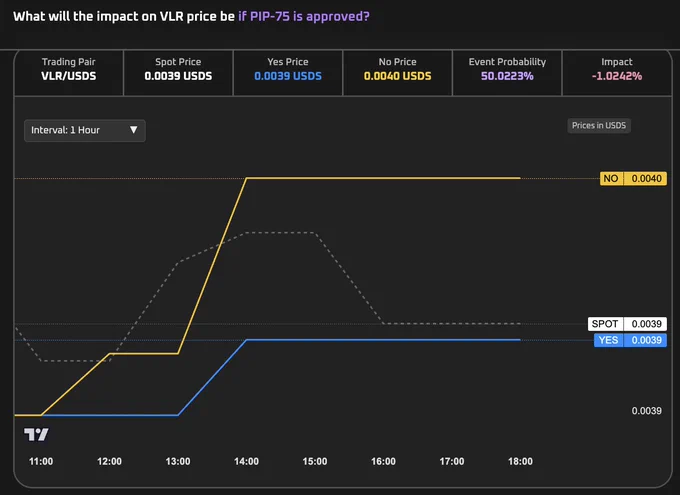Click the dropdown arrow beside Interval
The height and width of the screenshot is (495, 680).
(134, 130)
